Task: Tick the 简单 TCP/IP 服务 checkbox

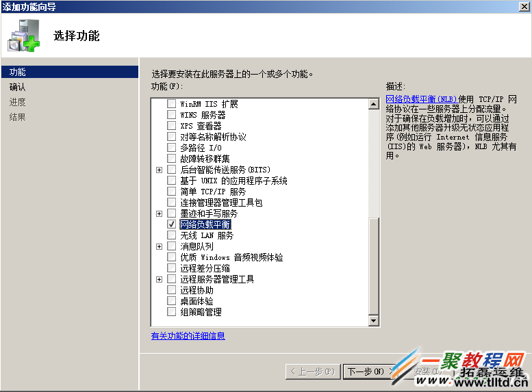Action: point(172,192)
